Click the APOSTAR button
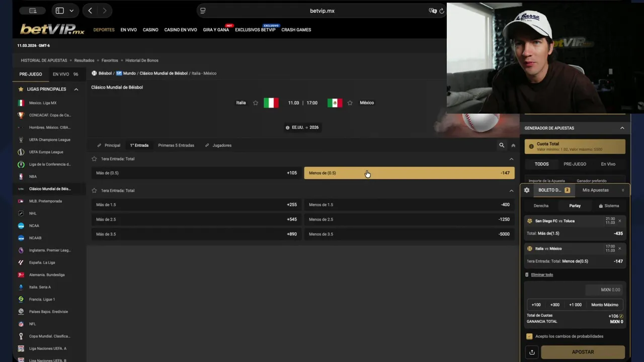The image size is (644, 362). click(583, 352)
